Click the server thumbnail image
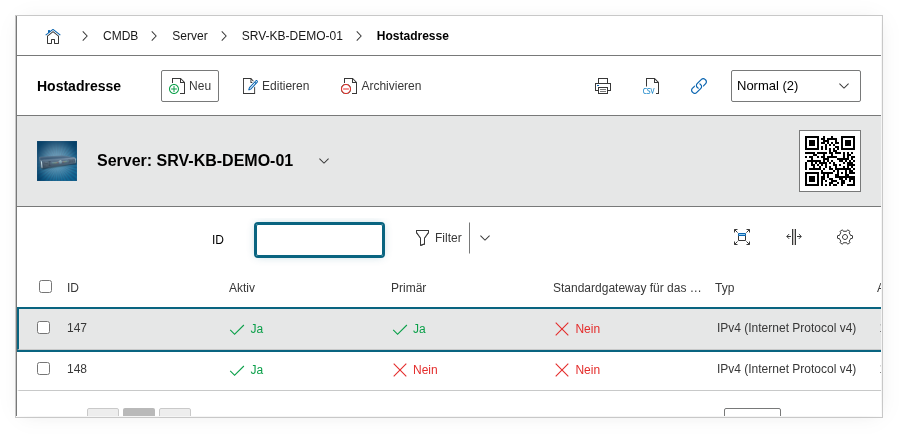 [57, 161]
